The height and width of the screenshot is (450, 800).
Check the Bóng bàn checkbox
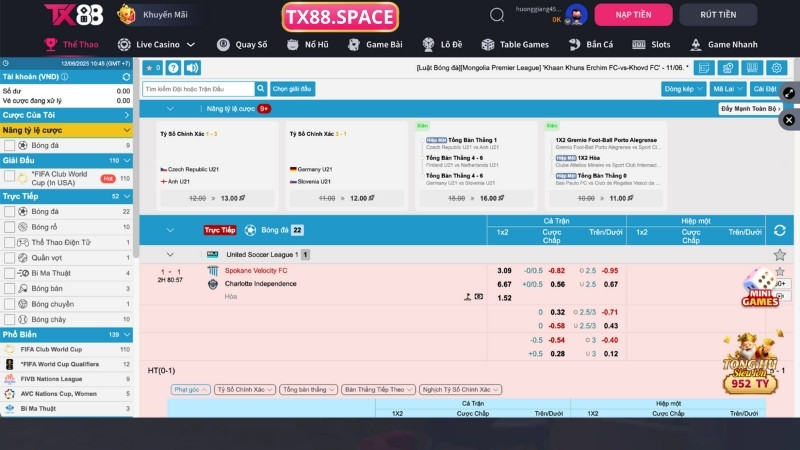pos(9,288)
